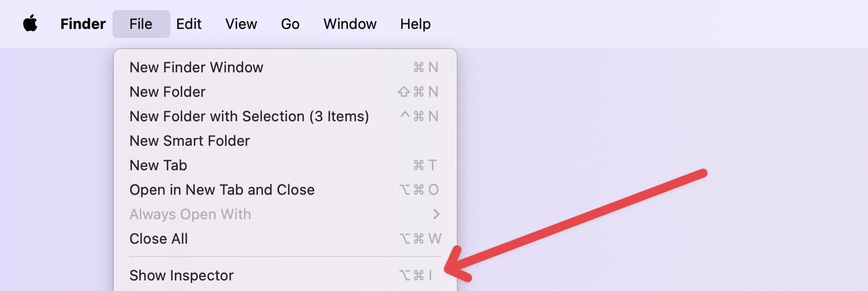Open the Window menu
Screen dimensions: 868x291
tap(350, 24)
